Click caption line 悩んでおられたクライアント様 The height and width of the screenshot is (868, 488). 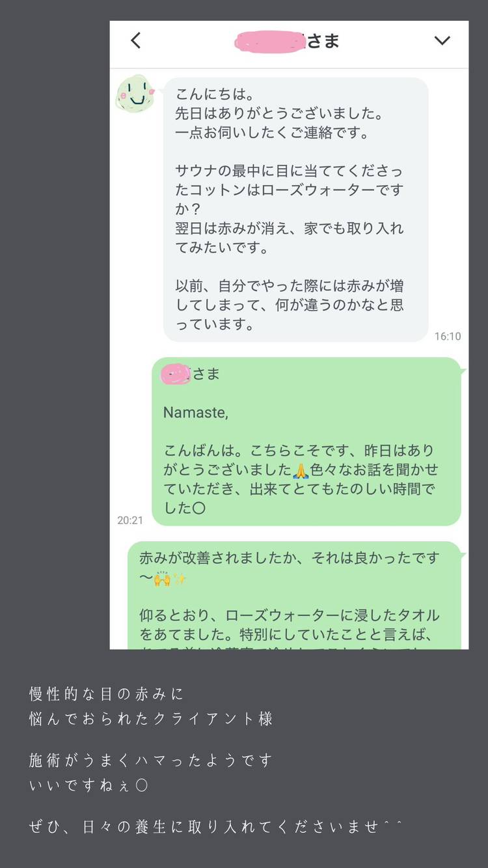click(151, 719)
